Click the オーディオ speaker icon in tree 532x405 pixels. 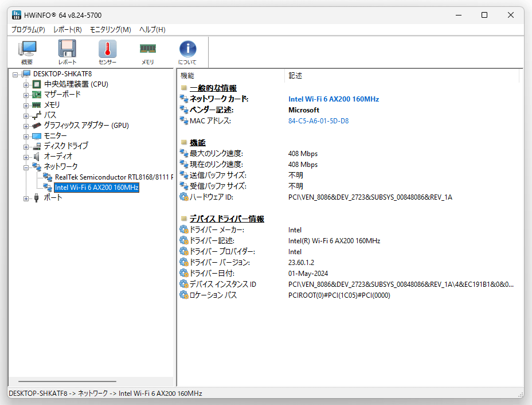[x=37, y=157]
